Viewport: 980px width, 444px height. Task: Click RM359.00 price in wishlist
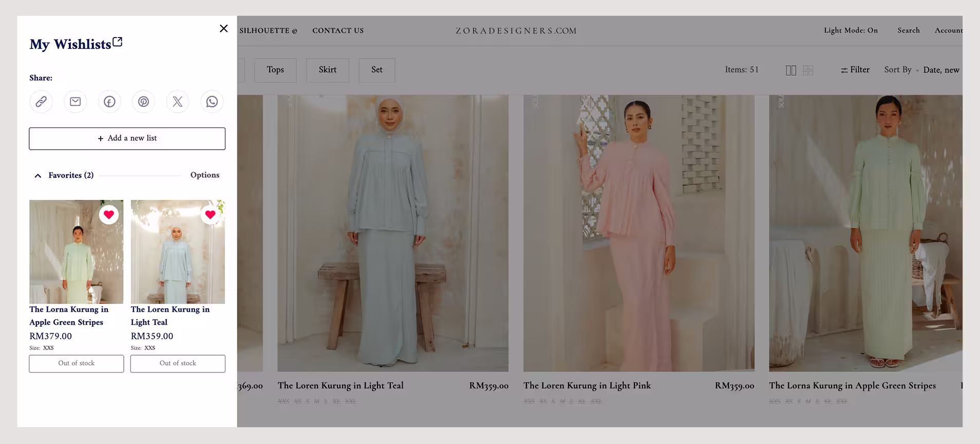pyautogui.click(x=152, y=336)
